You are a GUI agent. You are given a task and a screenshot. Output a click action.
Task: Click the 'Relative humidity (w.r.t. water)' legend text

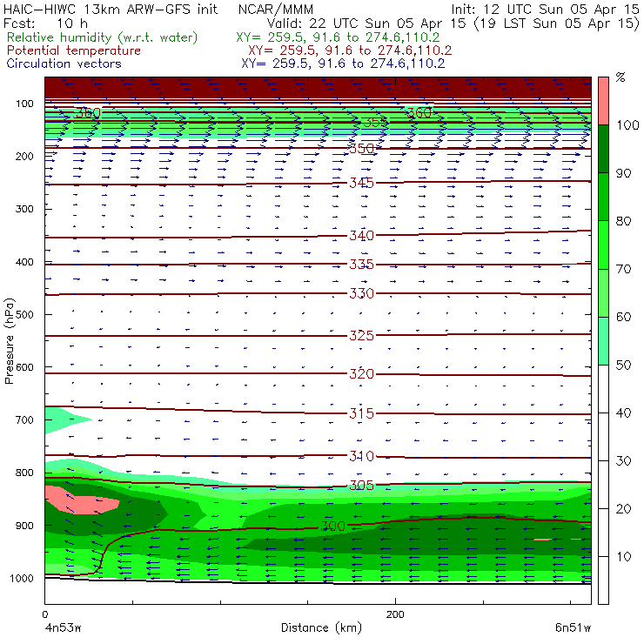(x=103, y=37)
